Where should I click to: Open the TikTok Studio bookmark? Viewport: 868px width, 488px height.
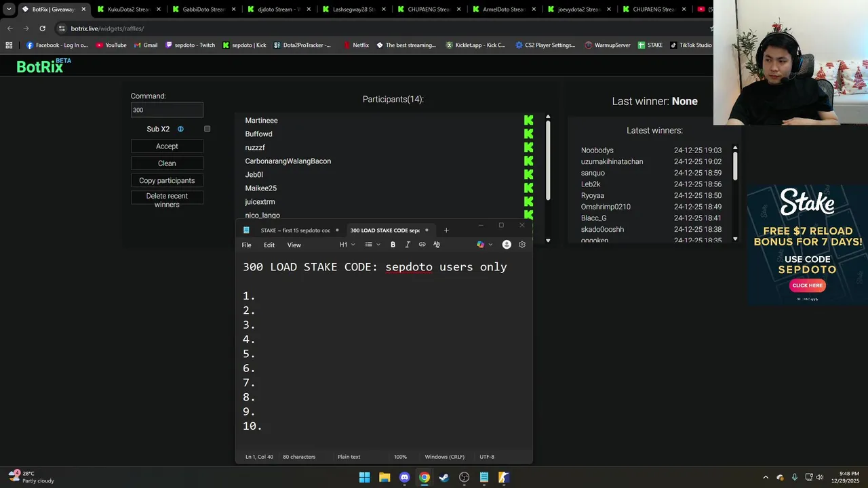(x=691, y=45)
